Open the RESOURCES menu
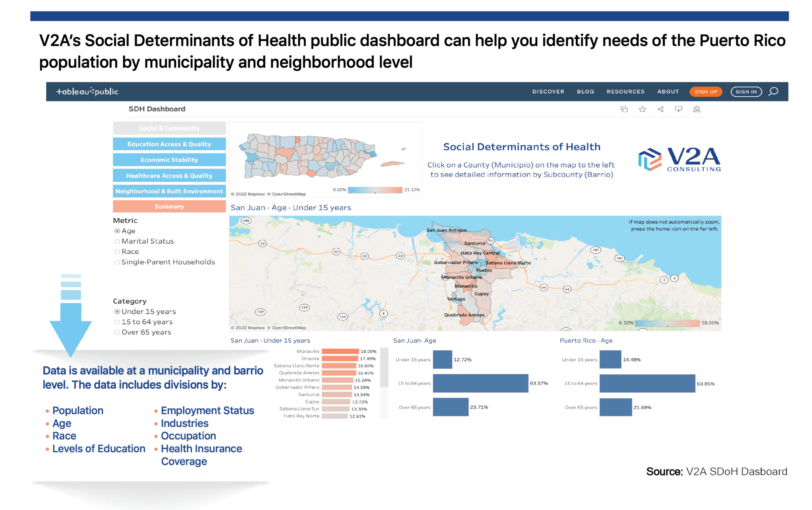Viewport: 812px width, 510px height. coord(626,92)
